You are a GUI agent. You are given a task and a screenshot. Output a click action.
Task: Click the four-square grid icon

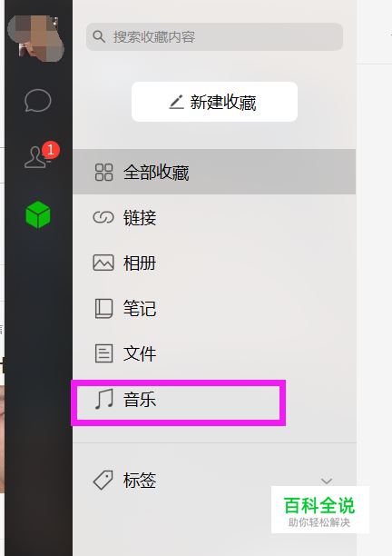(103, 173)
